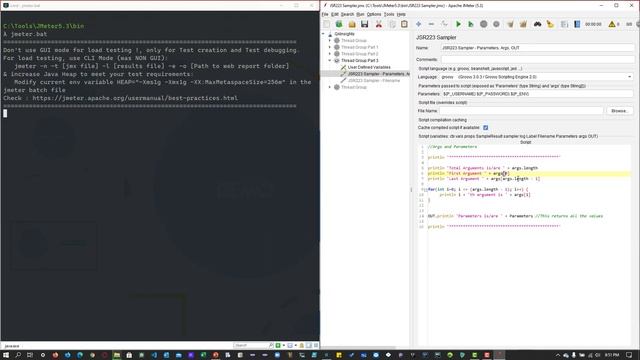This screenshot has height=360, width=640.
Task: Click the Help book icon
Action: (x=577, y=24)
